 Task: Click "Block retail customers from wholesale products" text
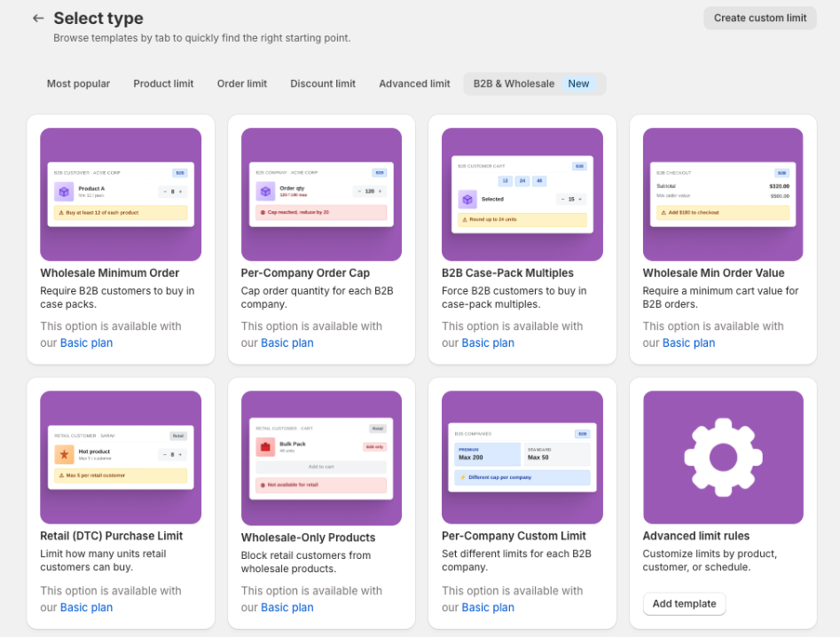(x=305, y=562)
